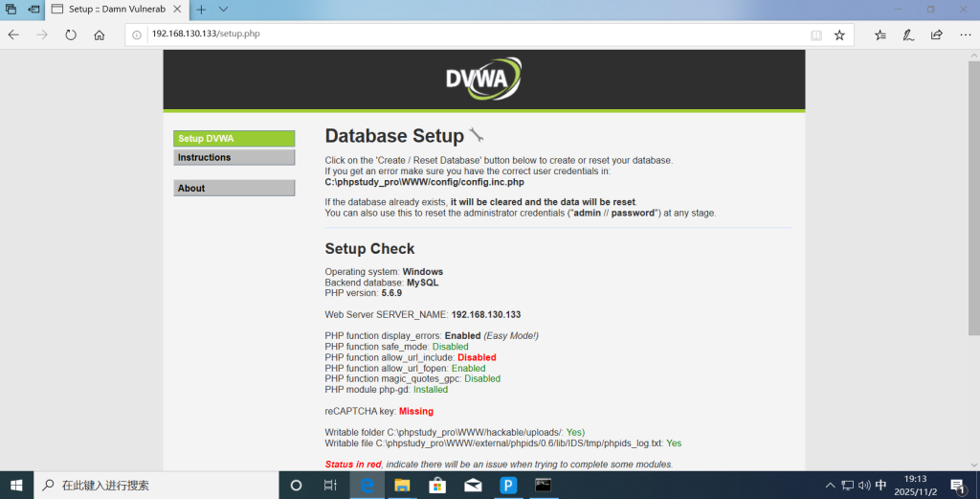Open phpStudy from the taskbar
The image size is (980, 499).
tap(507, 486)
